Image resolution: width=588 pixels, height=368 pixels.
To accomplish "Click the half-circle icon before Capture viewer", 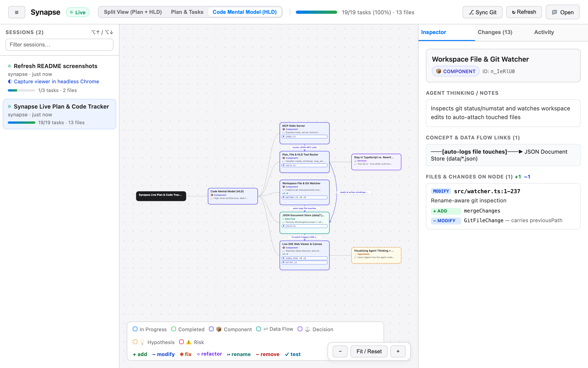I will pos(10,81).
